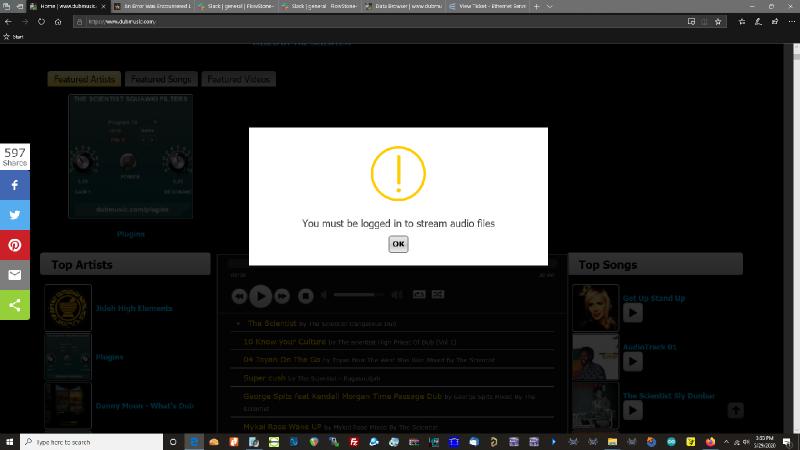The width and height of the screenshot is (800, 450).
Task: Pin the page with the Pinterest icon
Action: pyautogui.click(x=15, y=245)
